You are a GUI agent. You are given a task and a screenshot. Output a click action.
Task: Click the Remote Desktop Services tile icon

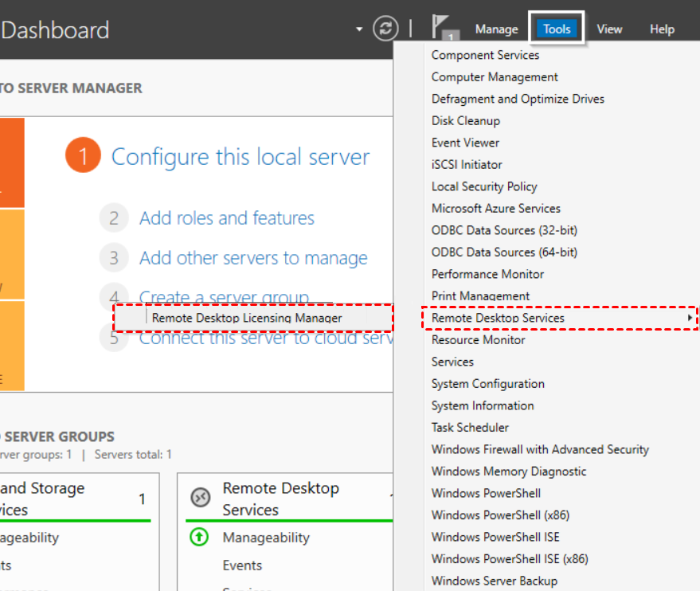tap(200, 498)
